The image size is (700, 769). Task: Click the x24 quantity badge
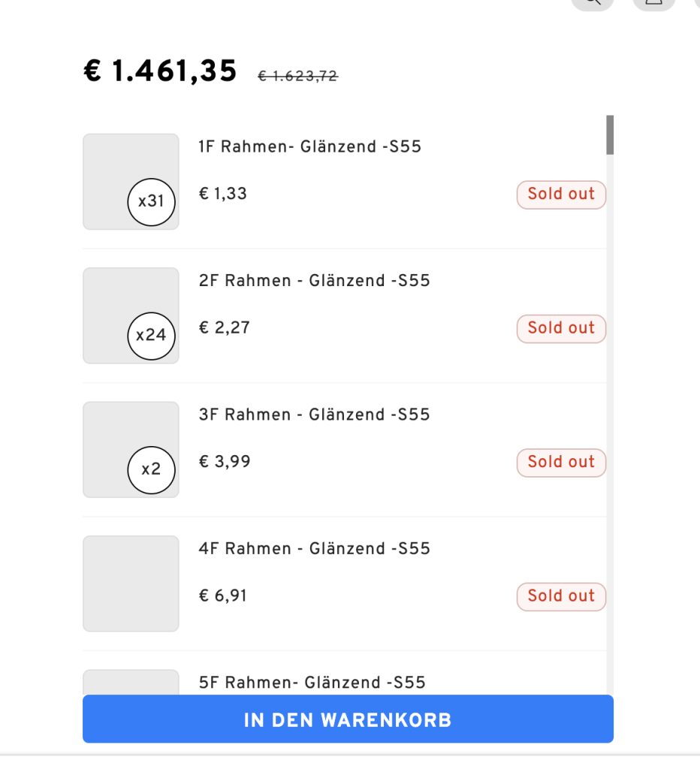pyautogui.click(x=151, y=336)
